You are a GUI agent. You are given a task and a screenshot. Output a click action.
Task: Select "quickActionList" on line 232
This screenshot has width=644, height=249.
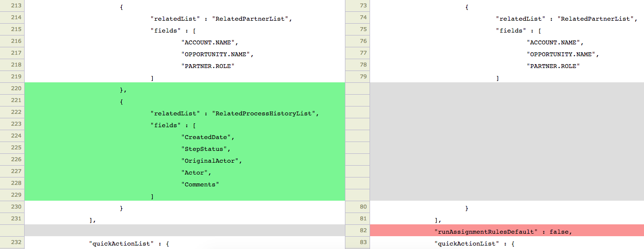tap(121, 244)
